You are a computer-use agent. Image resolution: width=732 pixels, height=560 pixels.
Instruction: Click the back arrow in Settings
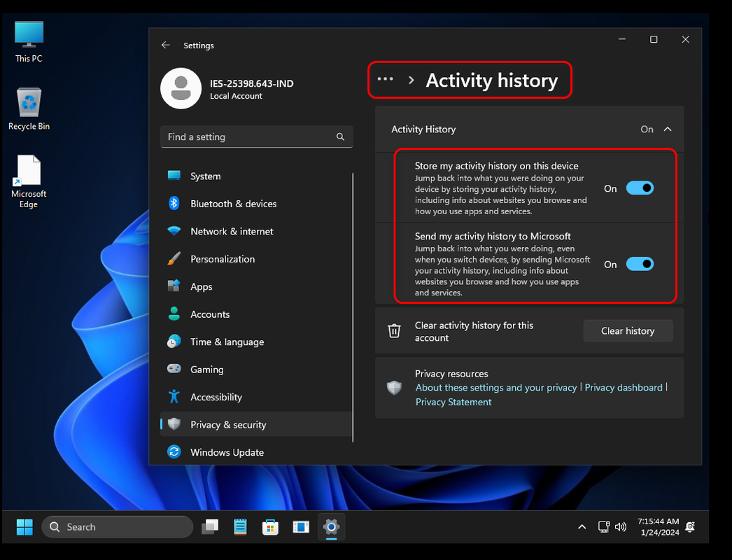click(166, 45)
